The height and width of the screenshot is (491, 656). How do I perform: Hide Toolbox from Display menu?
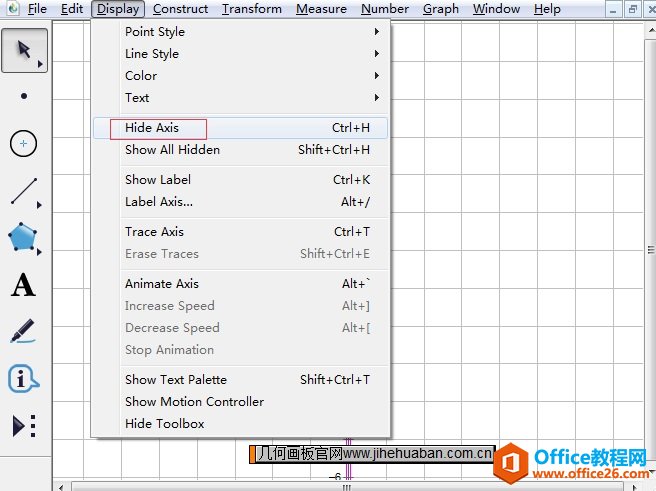(x=164, y=424)
